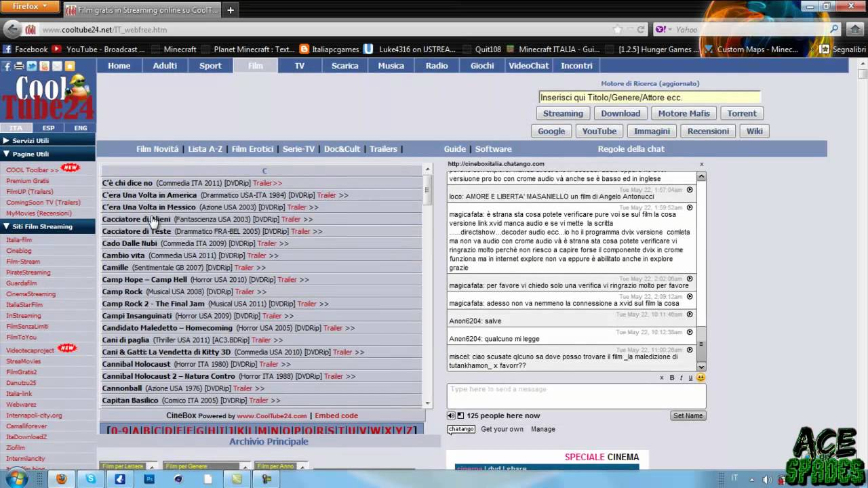Click the Yahoo search magnifier icon

[835, 30]
